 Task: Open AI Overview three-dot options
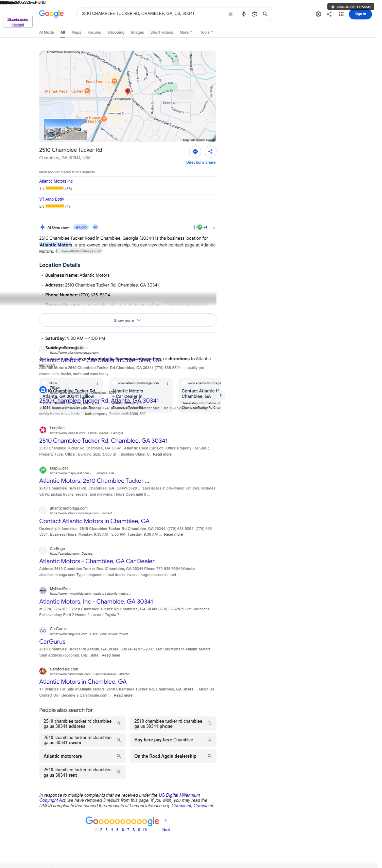coord(214,227)
